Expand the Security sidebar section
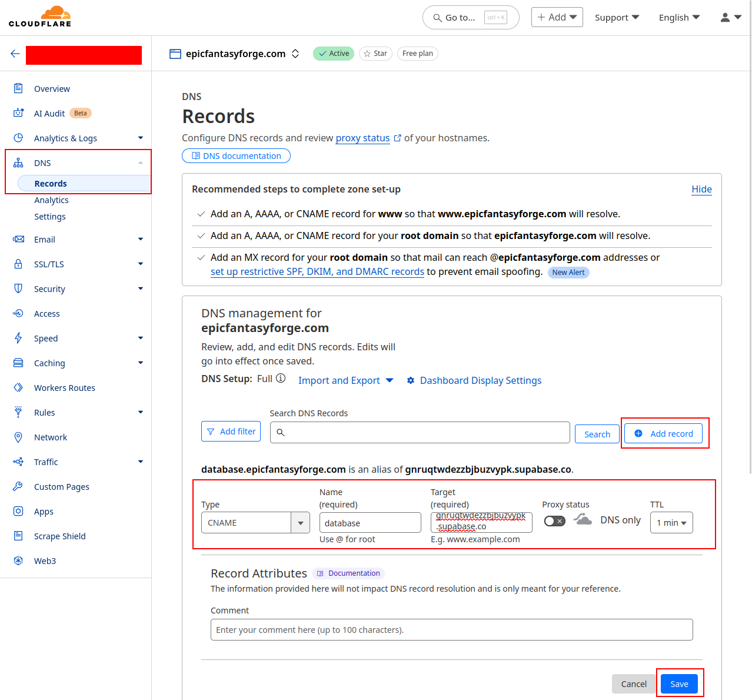This screenshot has height=700, width=752. click(141, 288)
